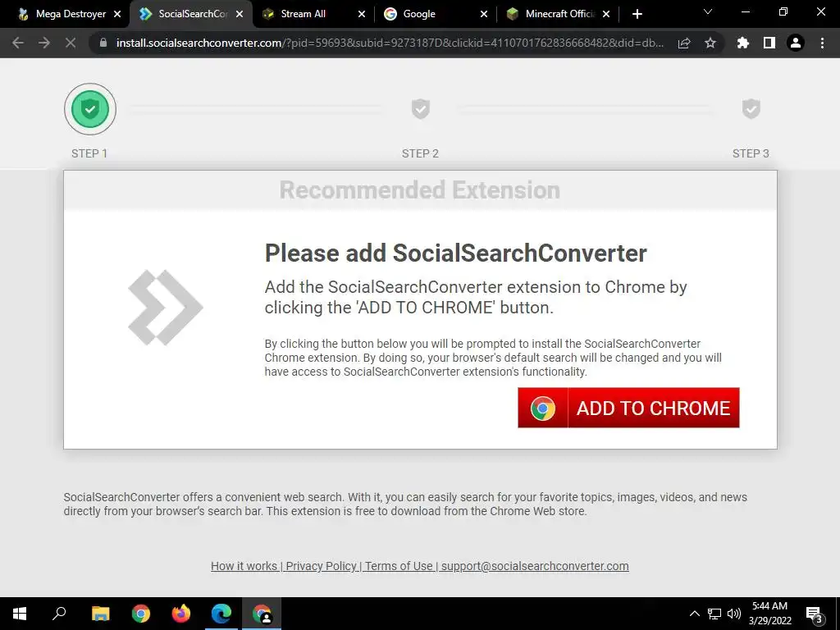This screenshot has height=630, width=840.
Task: Click the 'Recommended Extension' heading
Action: tap(420, 190)
